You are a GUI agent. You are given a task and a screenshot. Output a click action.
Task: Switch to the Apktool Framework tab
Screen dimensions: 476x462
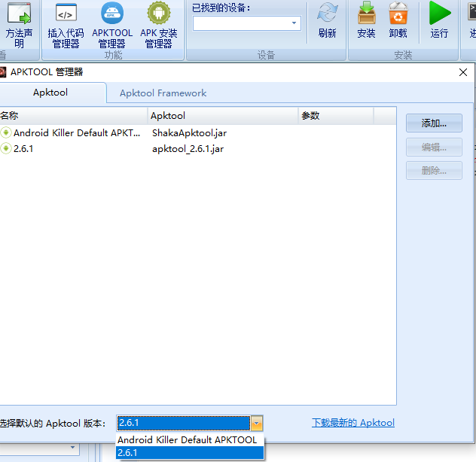[163, 93]
